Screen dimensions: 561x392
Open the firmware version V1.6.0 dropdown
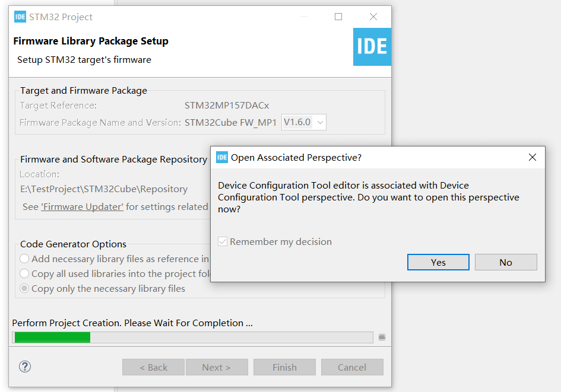(x=303, y=122)
